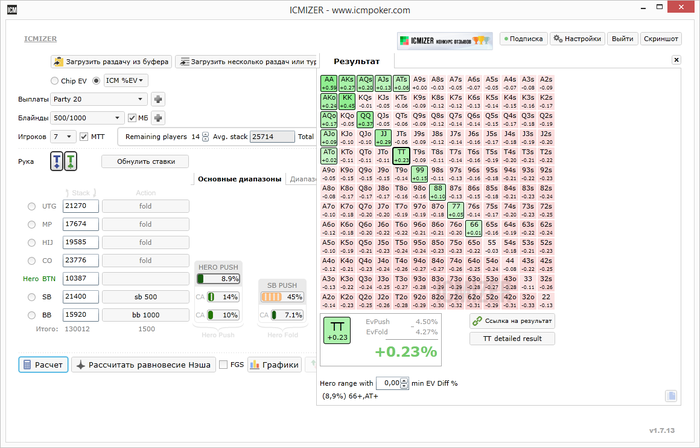Click the Hero BTN stack field 10387
Viewport: 700px width, 448px height.
point(80,278)
